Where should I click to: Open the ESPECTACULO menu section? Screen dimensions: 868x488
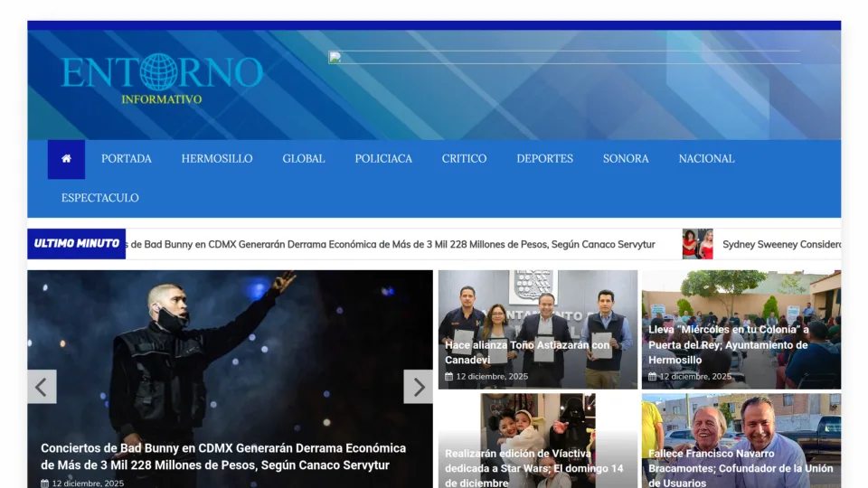pos(100,198)
